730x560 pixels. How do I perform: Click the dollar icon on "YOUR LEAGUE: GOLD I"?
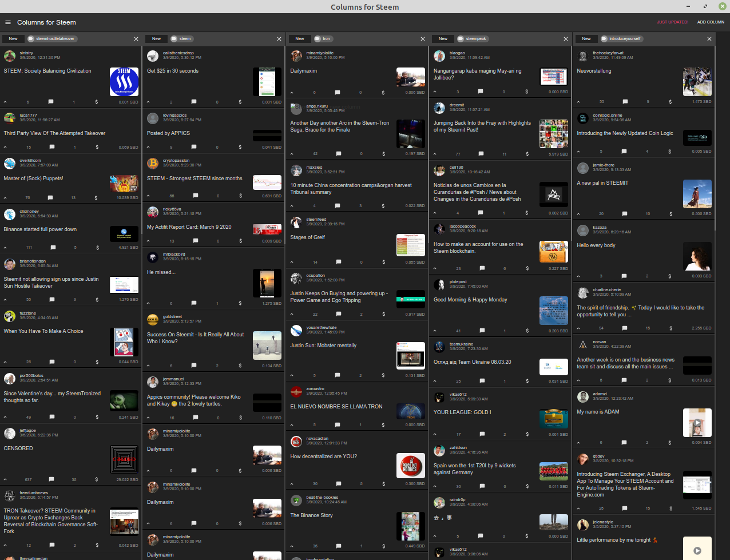coord(527,434)
